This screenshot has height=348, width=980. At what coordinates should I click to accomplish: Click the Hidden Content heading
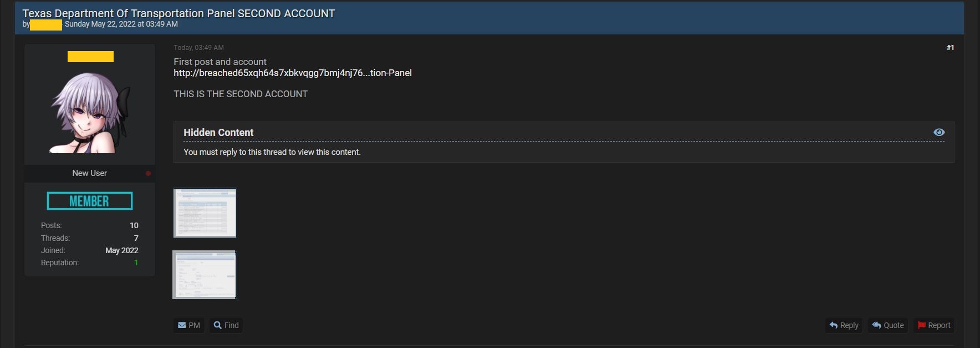click(218, 133)
